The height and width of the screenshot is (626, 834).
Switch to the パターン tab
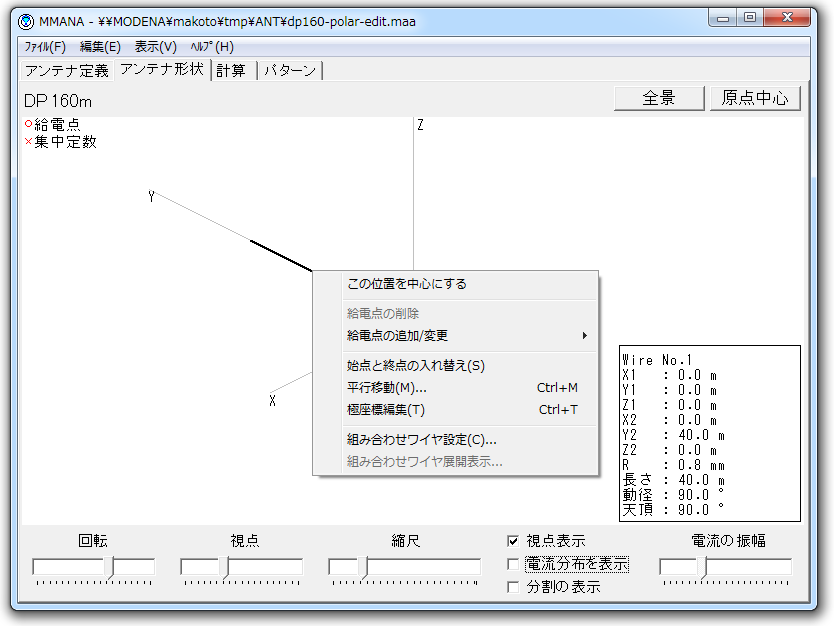(x=289, y=70)
